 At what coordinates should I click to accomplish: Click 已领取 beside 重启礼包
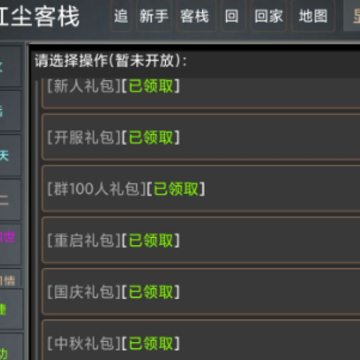point(151,240)
